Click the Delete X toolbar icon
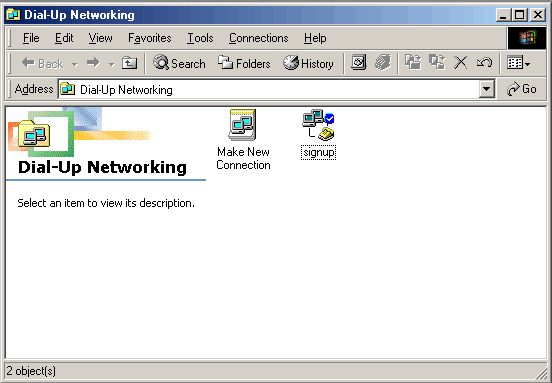Screen dimensions: 552x383 460,63
